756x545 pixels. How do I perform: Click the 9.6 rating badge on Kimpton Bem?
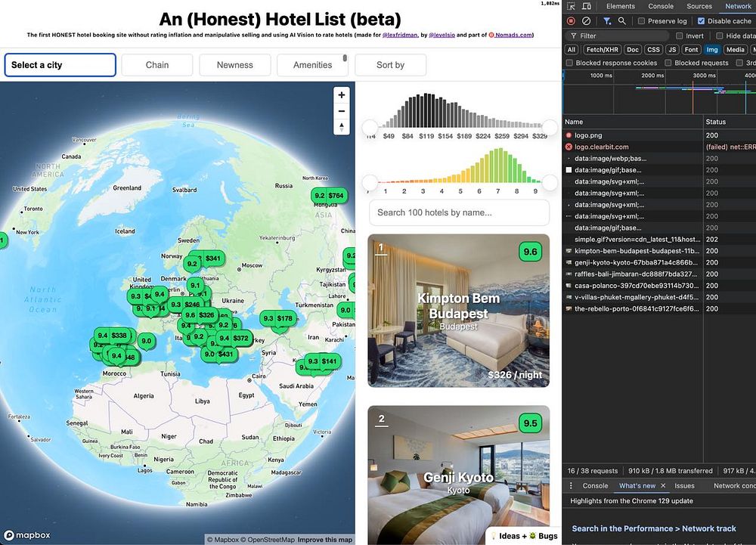(531, 252)
